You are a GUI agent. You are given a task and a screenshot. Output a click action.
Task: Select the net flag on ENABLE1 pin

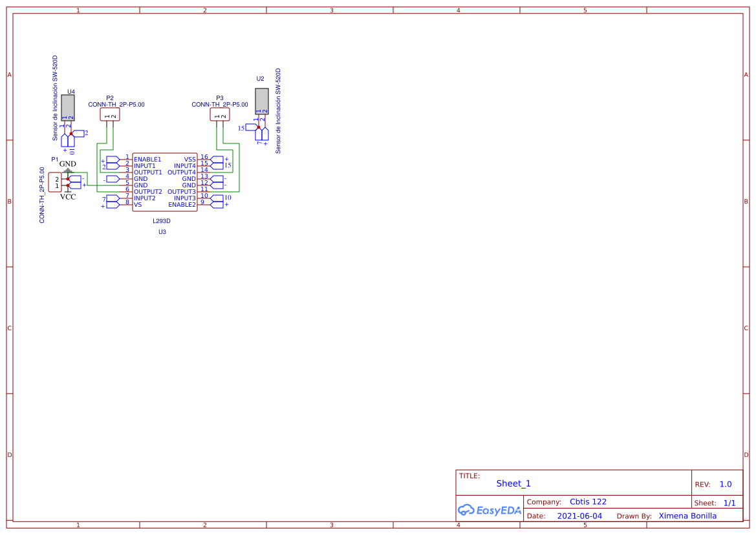pos(113,160)
